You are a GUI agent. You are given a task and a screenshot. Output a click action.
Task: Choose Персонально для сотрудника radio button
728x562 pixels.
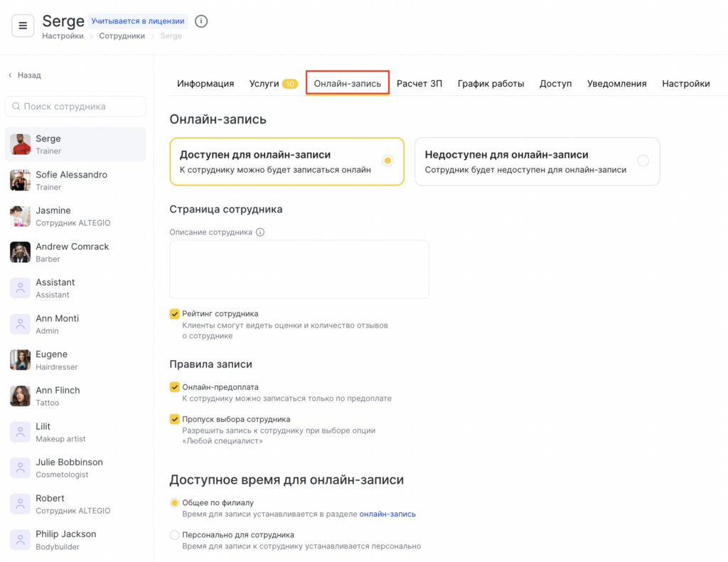(174, 535)
